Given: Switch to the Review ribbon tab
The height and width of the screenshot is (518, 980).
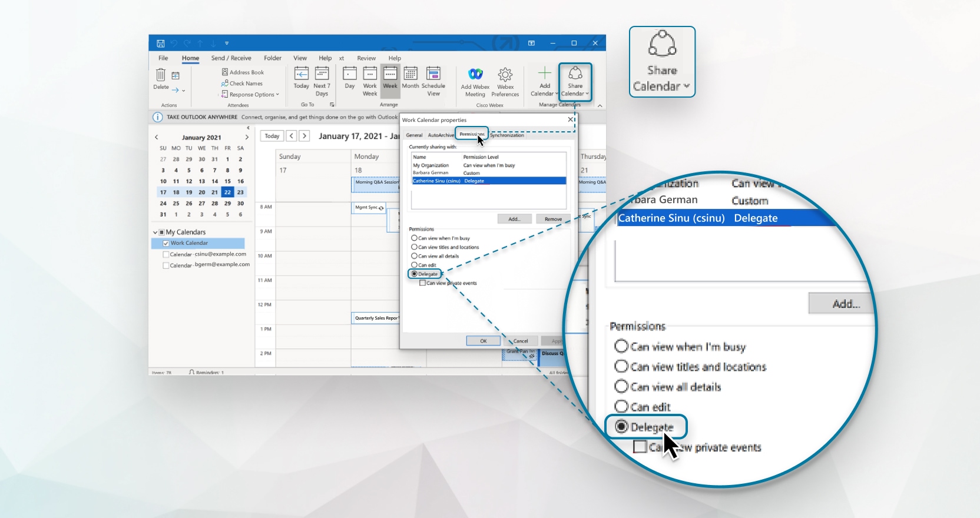Looking at the screenshot, I should click(x=366, y=58).
